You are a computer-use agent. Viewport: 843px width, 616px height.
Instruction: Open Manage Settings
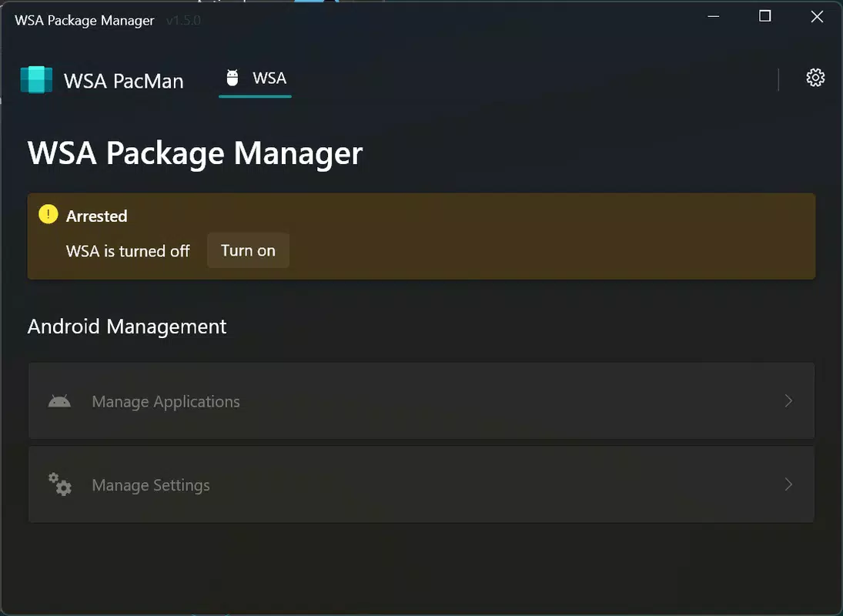point(422,484)
